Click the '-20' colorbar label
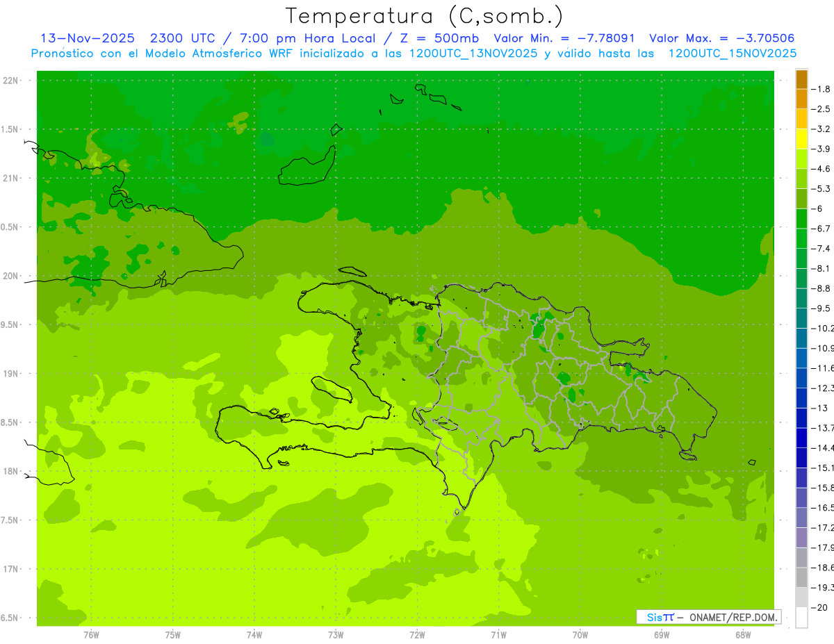 point(821,608)
